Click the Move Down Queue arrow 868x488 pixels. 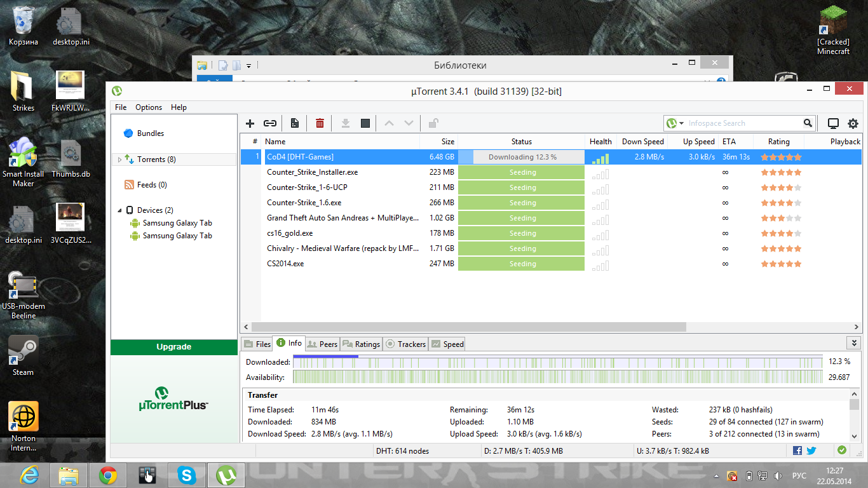409,123
